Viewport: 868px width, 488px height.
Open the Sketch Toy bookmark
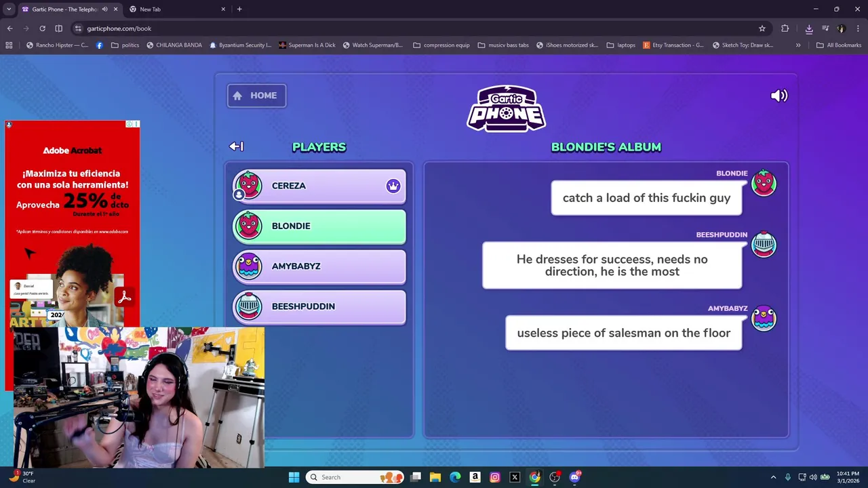[743, 45]
